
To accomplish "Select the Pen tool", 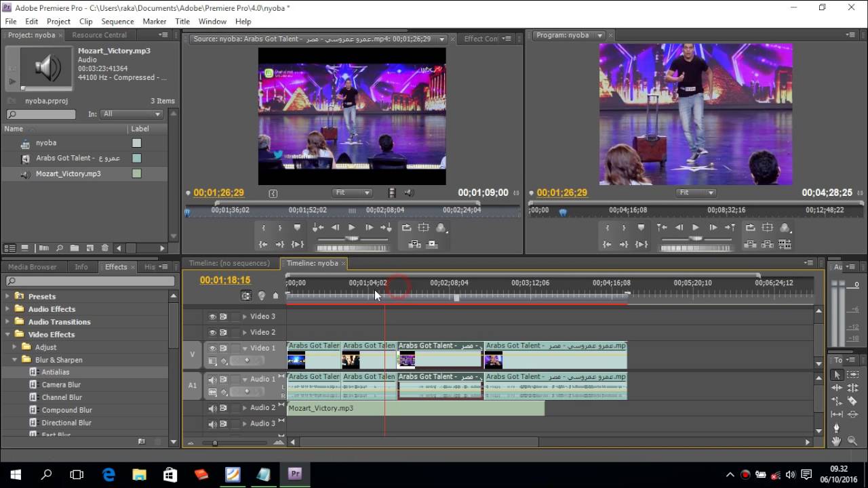I will [837, 427].
